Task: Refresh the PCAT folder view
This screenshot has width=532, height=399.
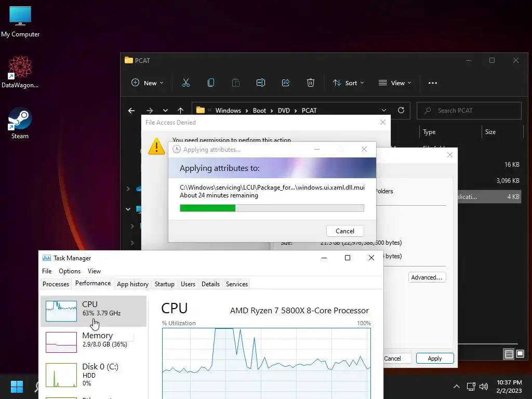Action: tap(401, 110)
